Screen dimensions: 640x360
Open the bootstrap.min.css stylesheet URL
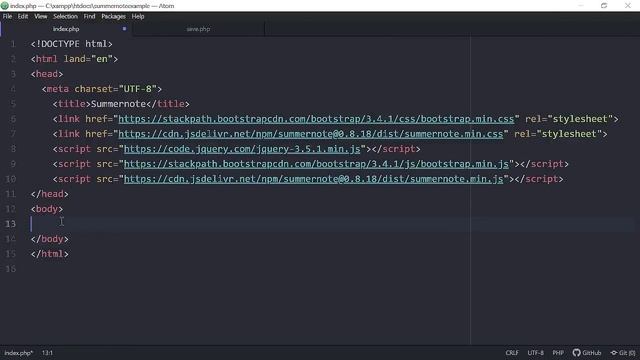316,119
